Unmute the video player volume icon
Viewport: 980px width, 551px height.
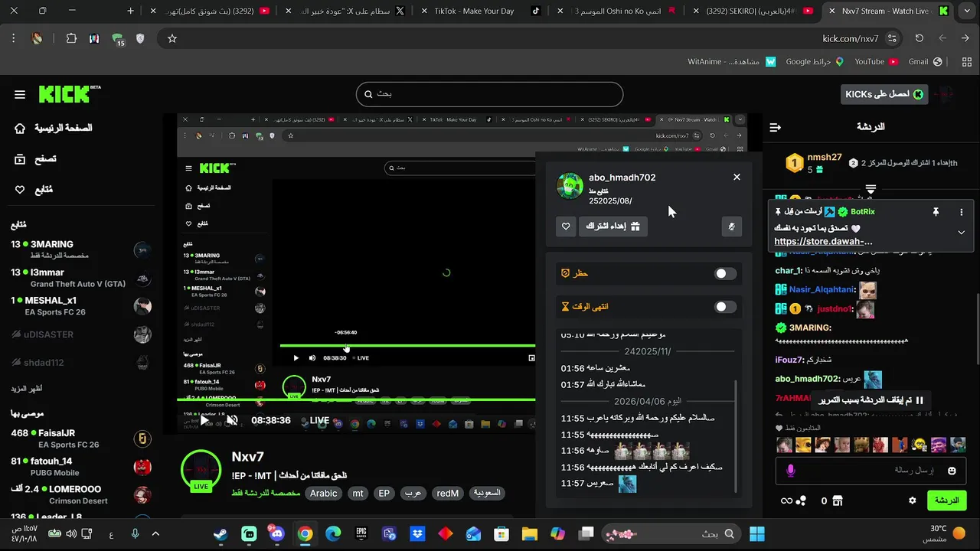[x=232, y=420]
